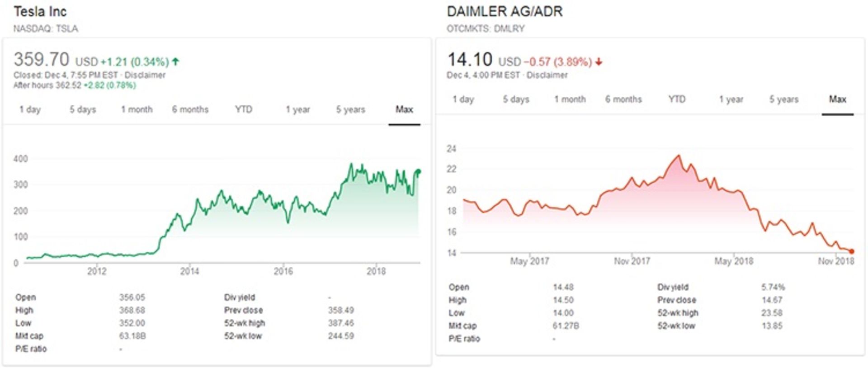868x368 pixels.
Task: Select Daimler's 1 day range tab
Action: coord(463,99)
